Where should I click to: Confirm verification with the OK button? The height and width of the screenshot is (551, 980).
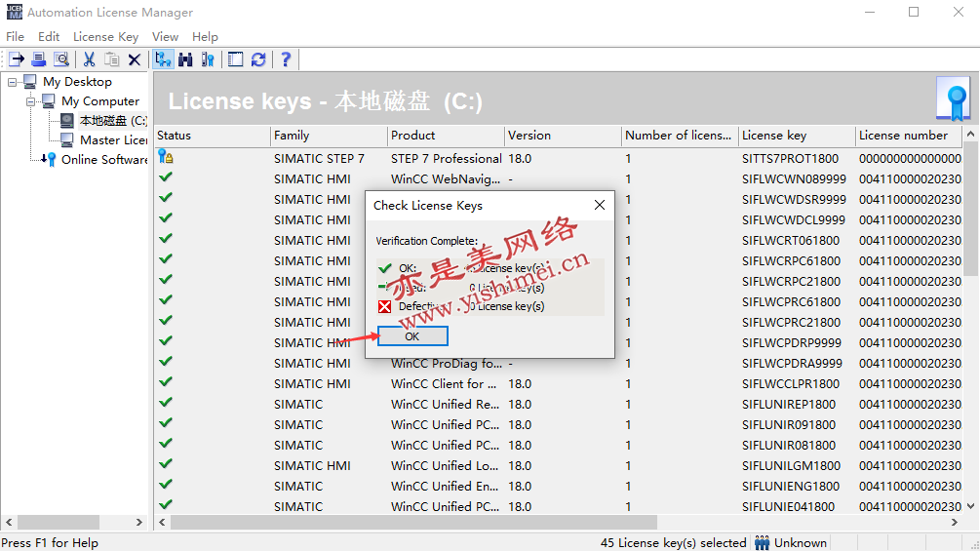pyautogui.click(x=412, y=336)
